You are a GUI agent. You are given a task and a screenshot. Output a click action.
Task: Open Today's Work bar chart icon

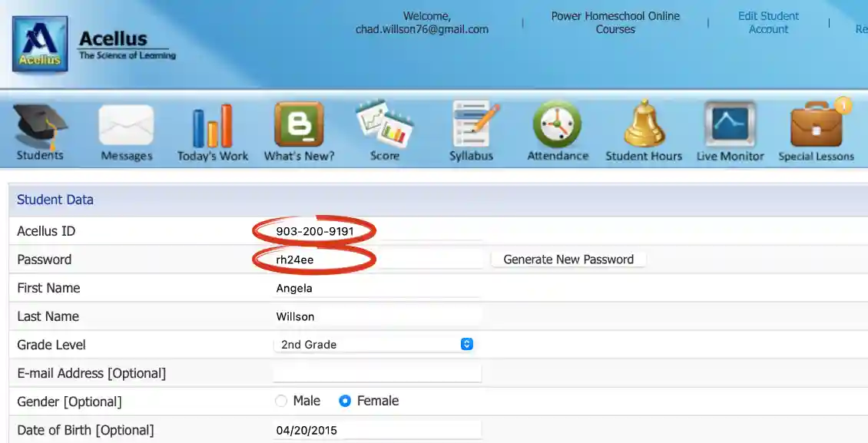[213, 126]
